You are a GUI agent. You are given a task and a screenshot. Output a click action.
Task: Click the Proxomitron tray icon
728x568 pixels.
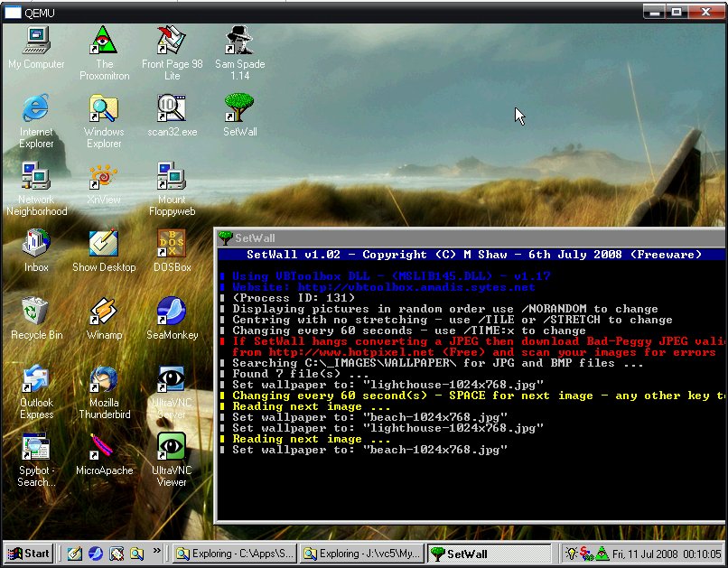coord(602,554)
